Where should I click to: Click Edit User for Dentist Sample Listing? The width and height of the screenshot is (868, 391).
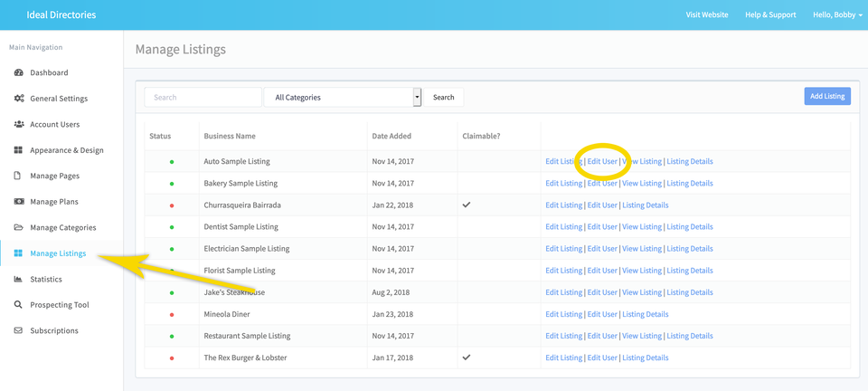click(602, 227)
